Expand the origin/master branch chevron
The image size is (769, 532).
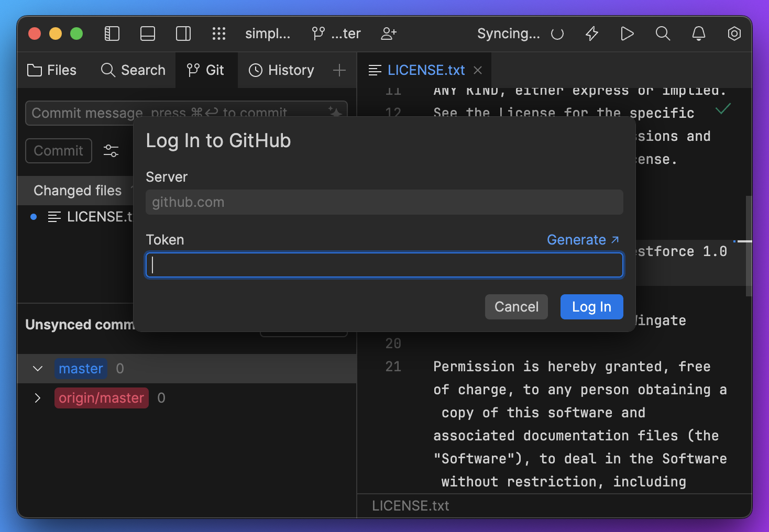38,398
